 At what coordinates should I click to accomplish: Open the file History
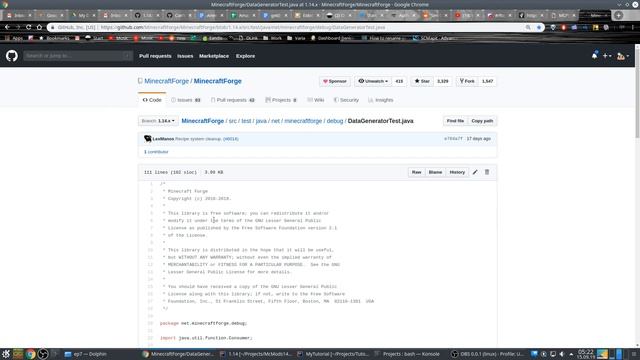pos(457,172)
